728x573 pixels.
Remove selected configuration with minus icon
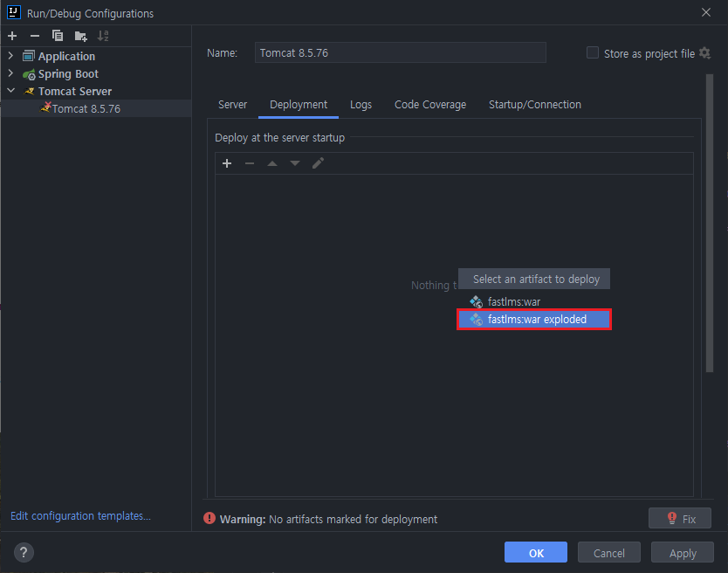(35, 36)
